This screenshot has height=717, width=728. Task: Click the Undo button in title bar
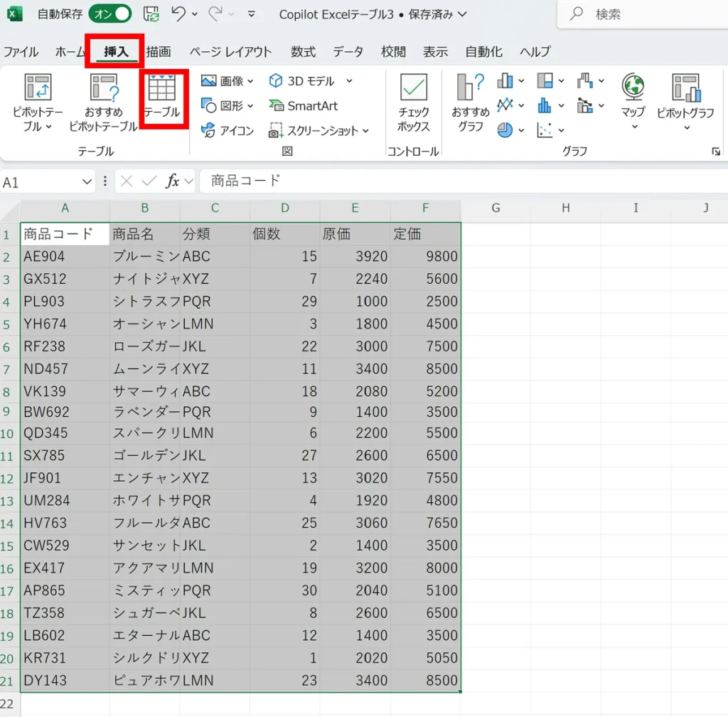pos(178,14)
